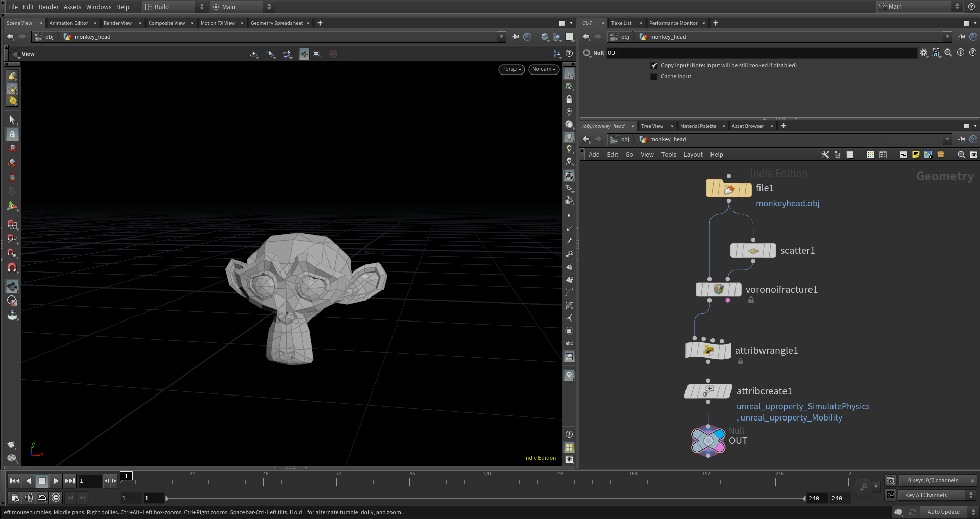Click the file1 node icon
980x519 pixels.
click(x=729, y=189)
